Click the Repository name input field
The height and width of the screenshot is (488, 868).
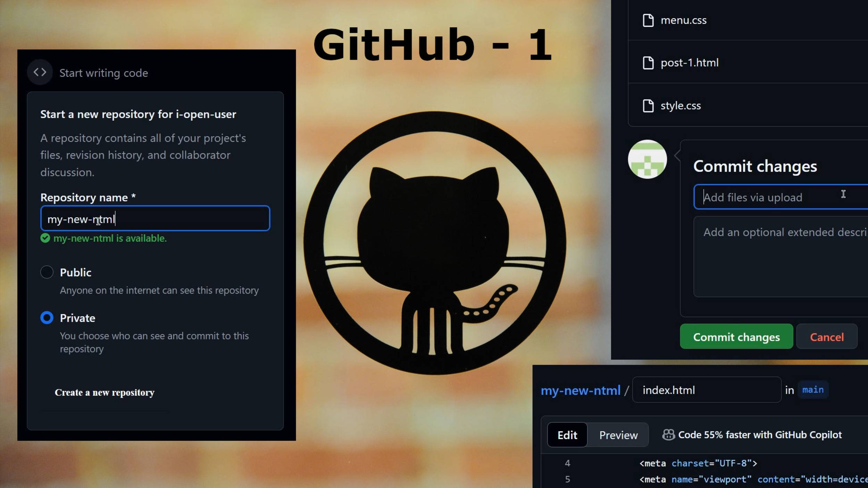155,218
